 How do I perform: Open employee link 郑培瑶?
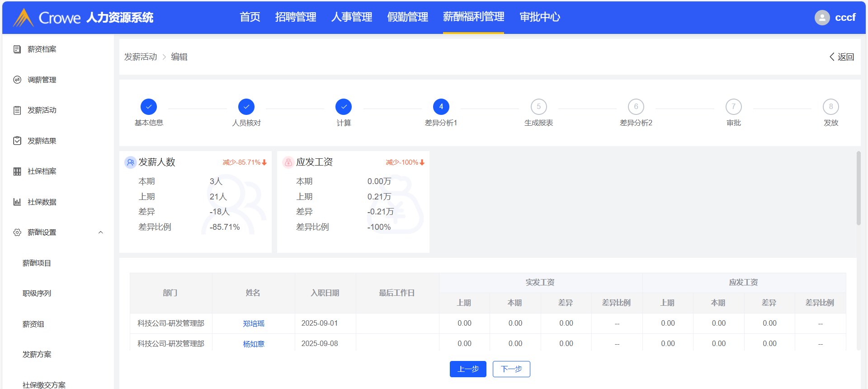(254, 323)
